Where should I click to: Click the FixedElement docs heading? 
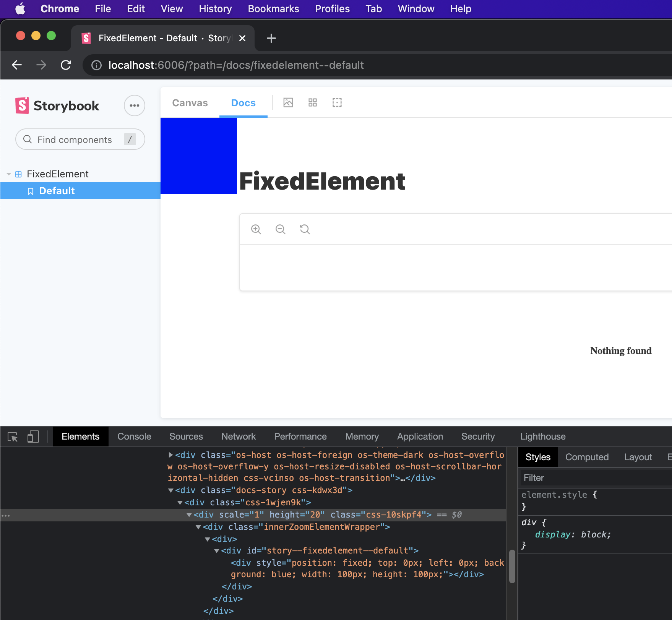pos(322,181)
